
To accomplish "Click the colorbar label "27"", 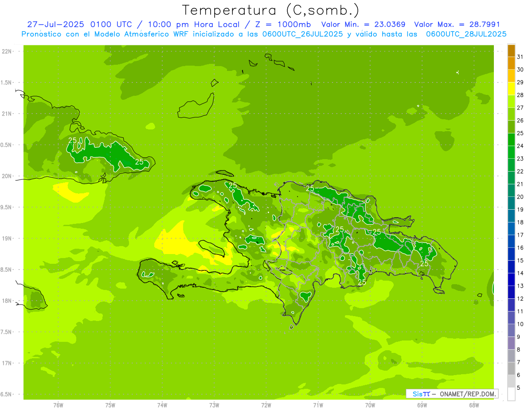I will (520, 108).
